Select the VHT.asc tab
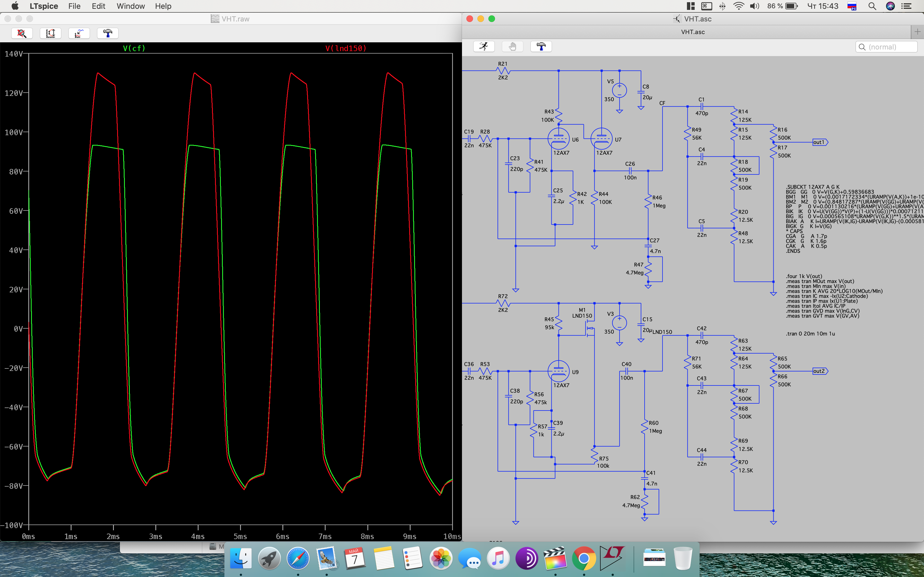Viewport: 924px width, 577px height. 693,32
